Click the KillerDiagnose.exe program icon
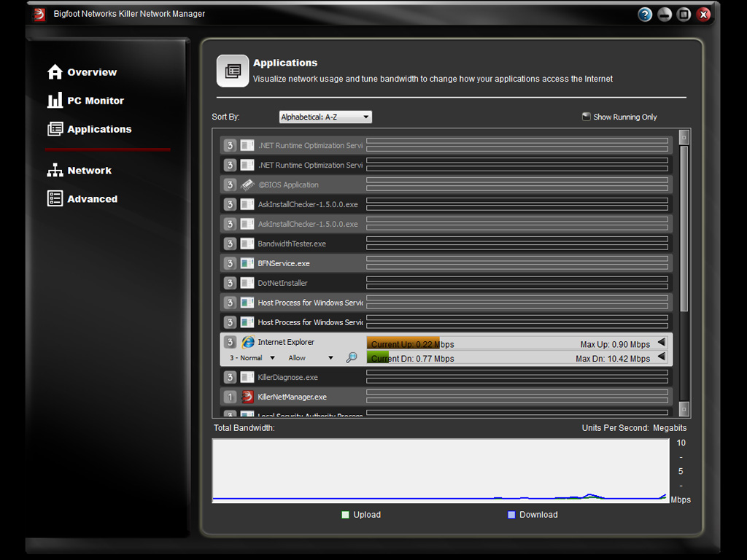Image resolution: width=747 pixels, height=560 pixels. (x=247, y=377)
